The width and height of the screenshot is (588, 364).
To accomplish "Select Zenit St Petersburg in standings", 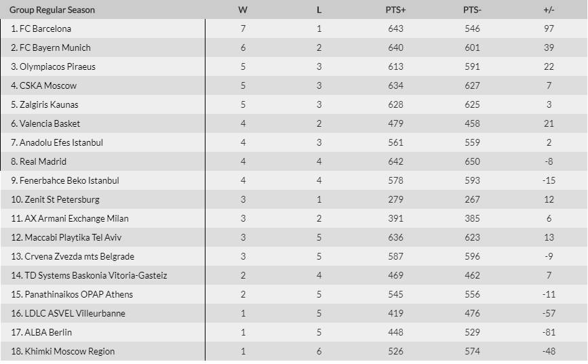I will click(x=60, y=199).
